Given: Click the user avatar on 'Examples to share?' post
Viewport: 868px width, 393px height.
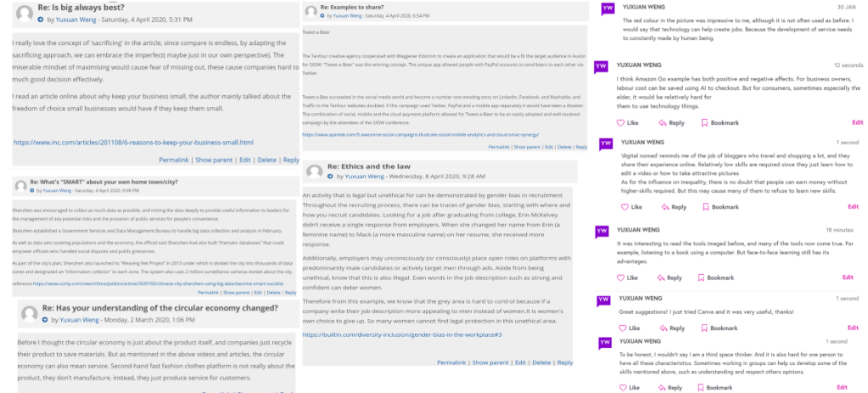Looking at the screenshot, I should [x=311, y=11].
